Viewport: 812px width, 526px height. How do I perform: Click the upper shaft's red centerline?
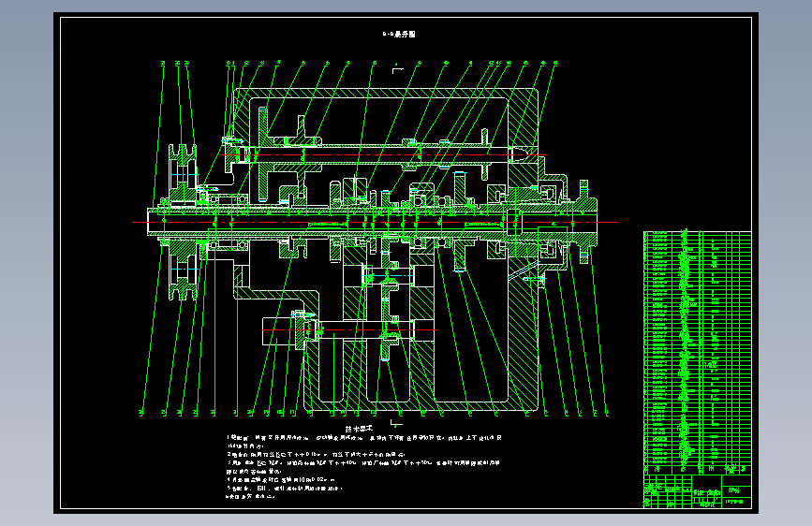click(383, 154)
